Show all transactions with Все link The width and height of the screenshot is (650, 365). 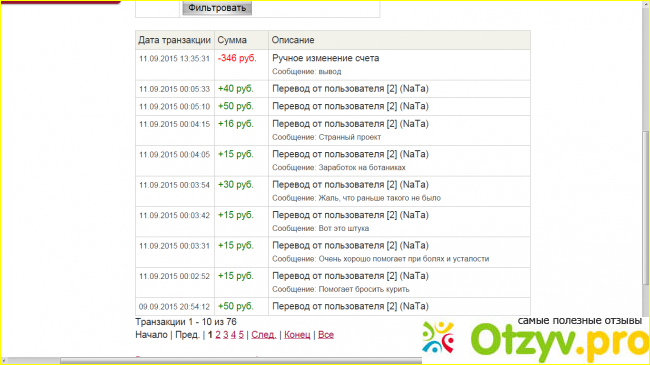pyautogui.click(x=326, y=335)
